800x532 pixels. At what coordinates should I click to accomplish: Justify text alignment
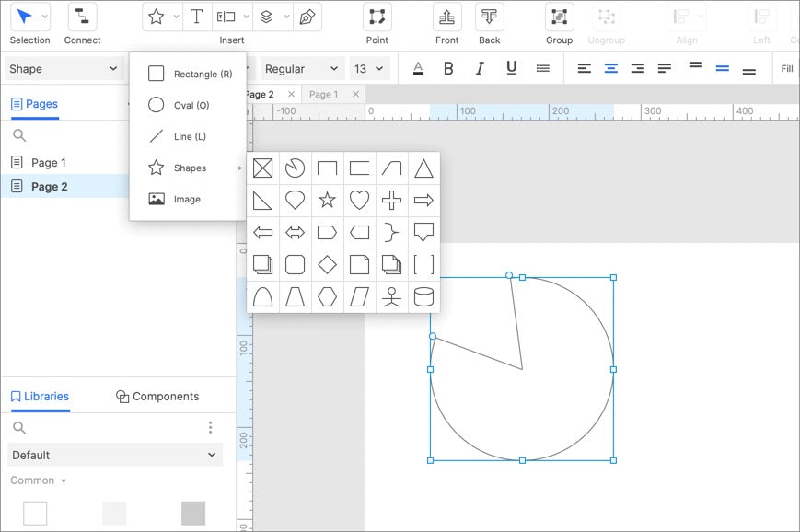click(x=665, y=68)
